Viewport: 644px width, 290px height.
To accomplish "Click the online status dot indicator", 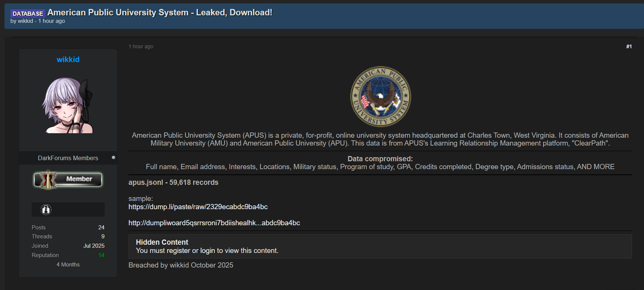I will click(114, 158).
